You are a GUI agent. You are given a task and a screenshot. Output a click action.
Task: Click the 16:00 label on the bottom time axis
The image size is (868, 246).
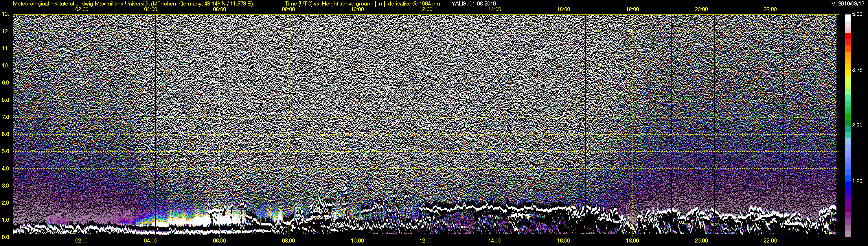pyautogui.click(x=564, y=241)
